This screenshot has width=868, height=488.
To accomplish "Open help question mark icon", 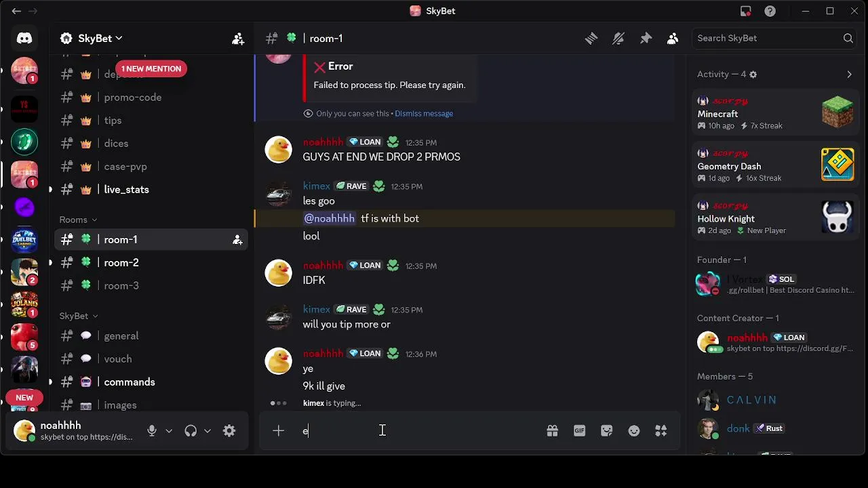I will click(770, 11).
